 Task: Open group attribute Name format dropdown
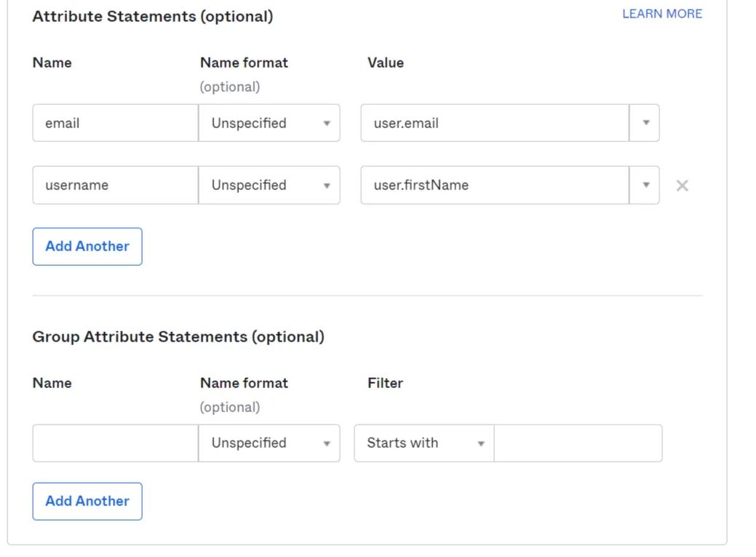click(x=269, y=443)
